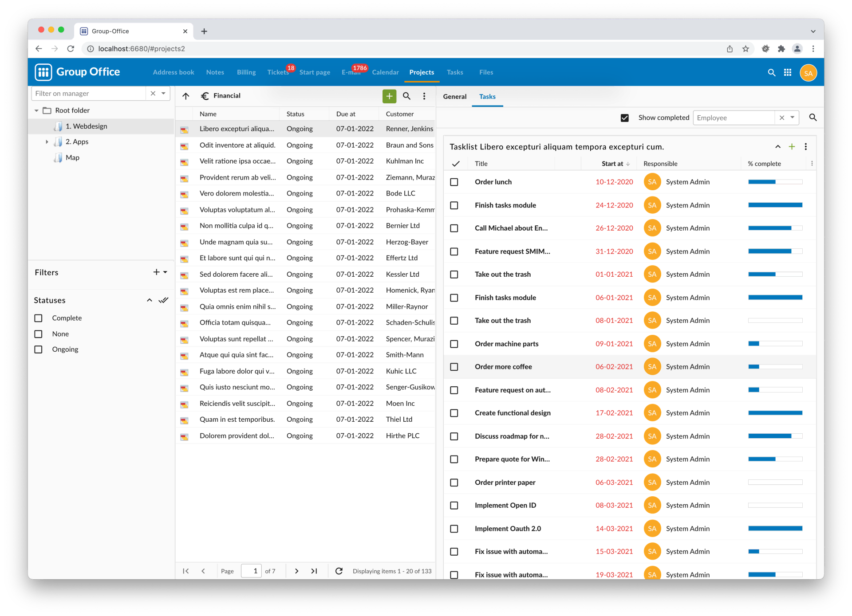The height and width of the screenshot is (616, 852).
Task: Open the project list three-dot menu
Action: [x=424, y=96]
